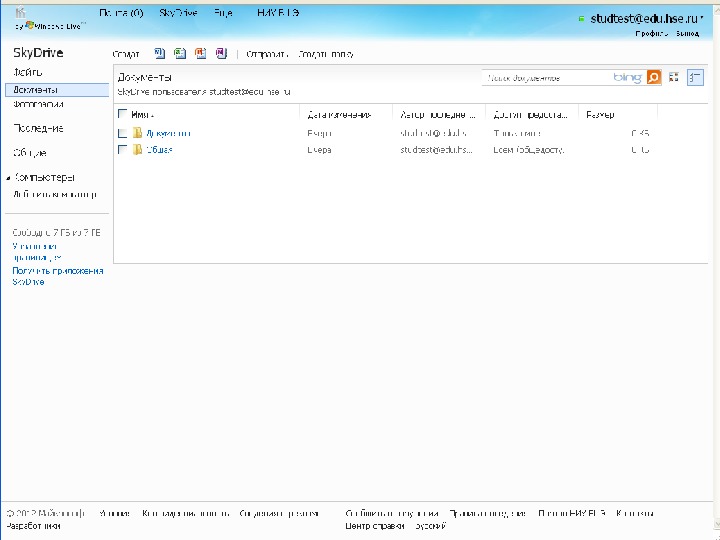This screenshot has height=540, width=720.
Task: Click the Создать toolbar label
Action: point(126,54)
